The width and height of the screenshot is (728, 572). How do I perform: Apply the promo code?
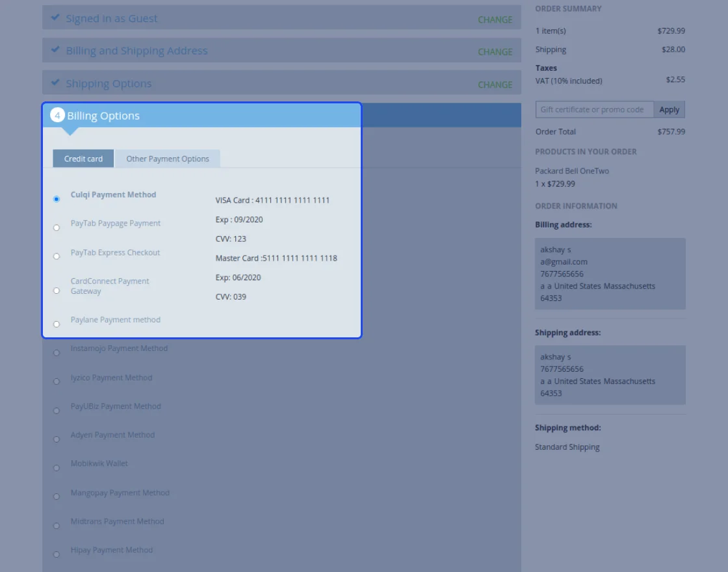click(x=669, y=110)
